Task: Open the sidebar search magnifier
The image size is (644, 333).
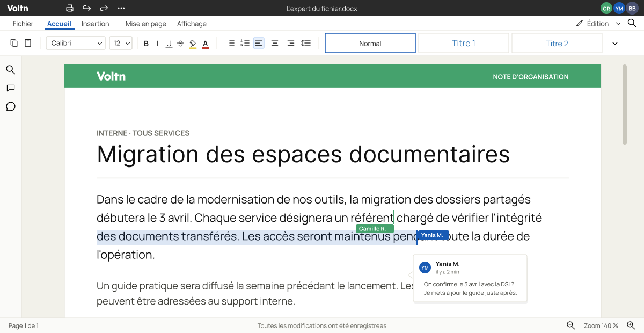Action: coord(11,70)
